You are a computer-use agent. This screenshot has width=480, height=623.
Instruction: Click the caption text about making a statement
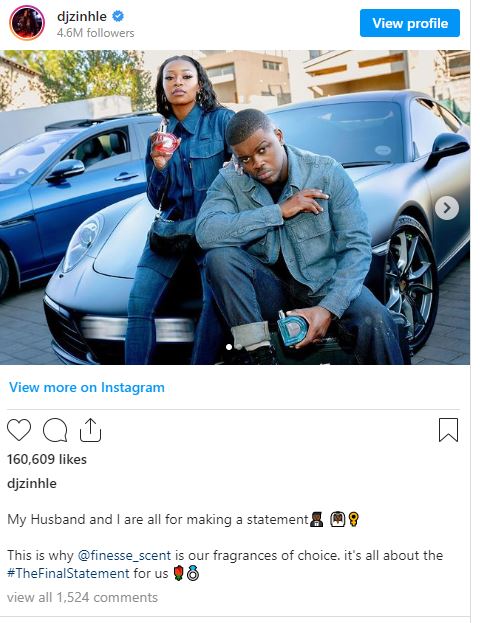coord(158,519)
